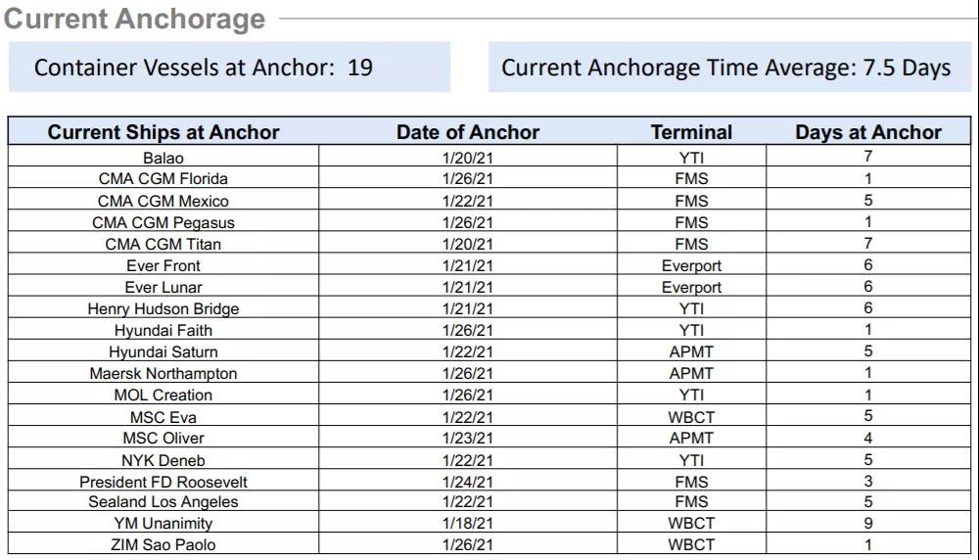
Task: Select the Sealand Los Angeles ship name
Action: [163, 502]
